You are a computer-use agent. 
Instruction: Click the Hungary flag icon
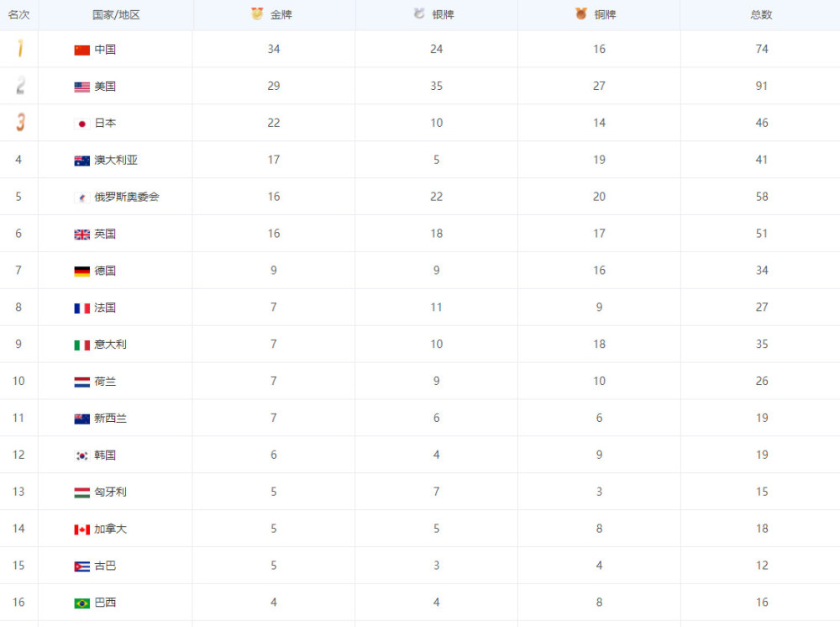[x=82, y=493]
